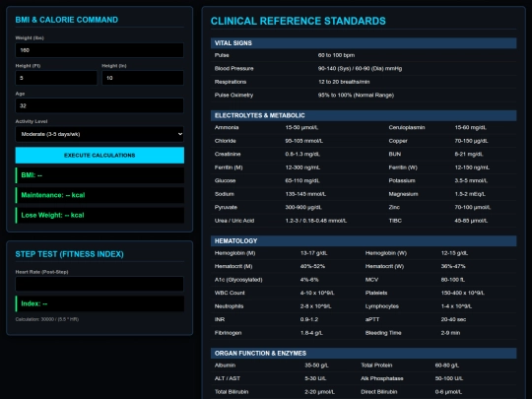Click the Step Test (Fitness Index) heading
Image resolution: width=532 pixels, height=399 pixels.
click(69, 254)
